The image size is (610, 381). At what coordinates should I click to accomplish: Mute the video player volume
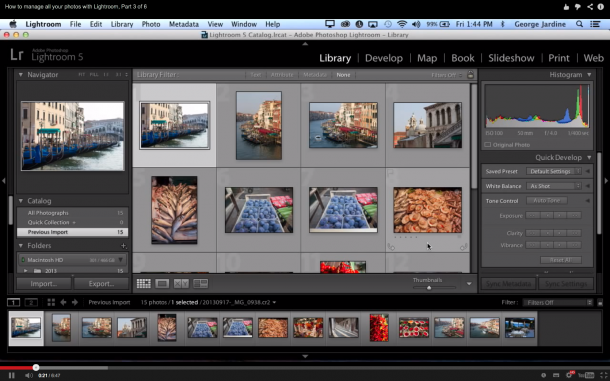click(x=28, y=375)
